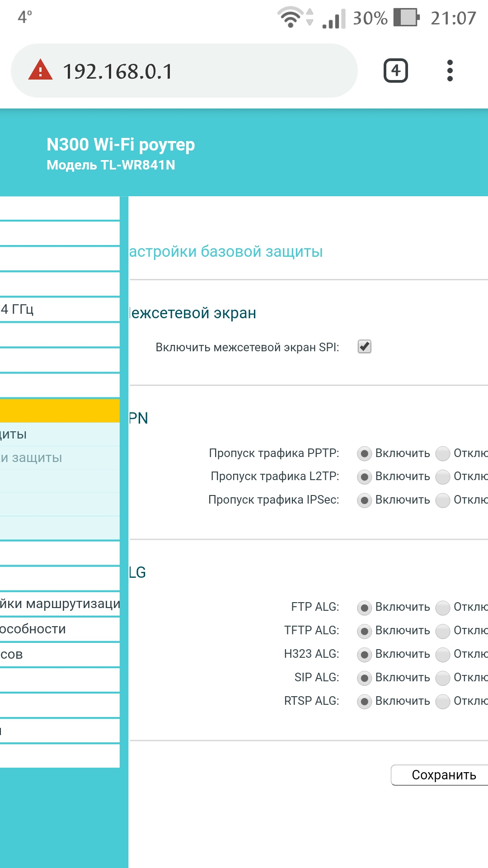Tap the battery status icon
Screen dimensions: 488x868
[407, 18]
